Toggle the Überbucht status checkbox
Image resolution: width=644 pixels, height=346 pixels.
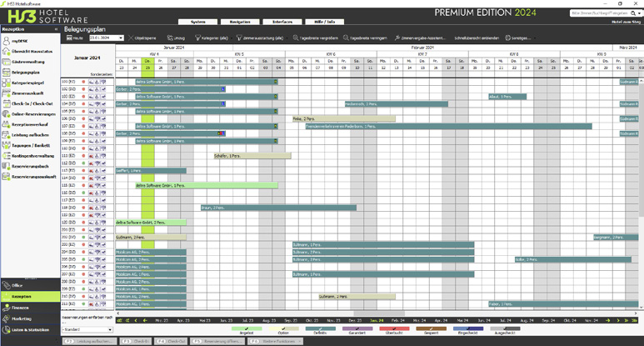tap(394, 328)
